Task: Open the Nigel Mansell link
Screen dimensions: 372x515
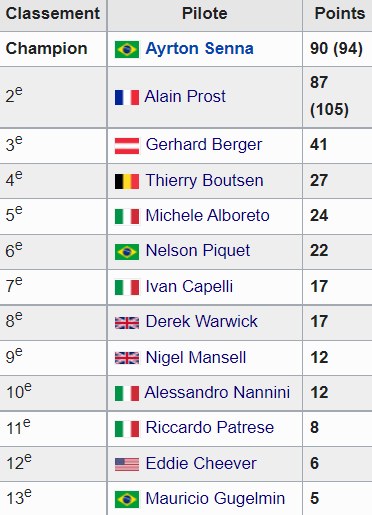Action: (196, 358)
